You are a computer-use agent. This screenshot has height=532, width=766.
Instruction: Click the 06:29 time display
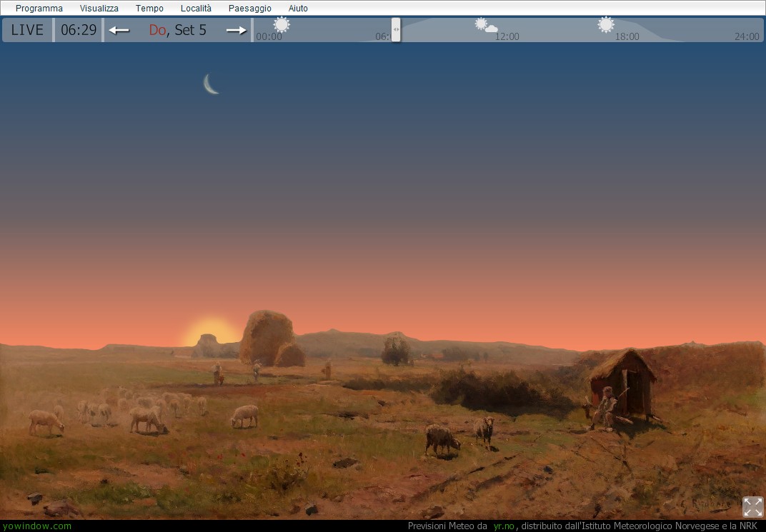[x=79, y=30]
